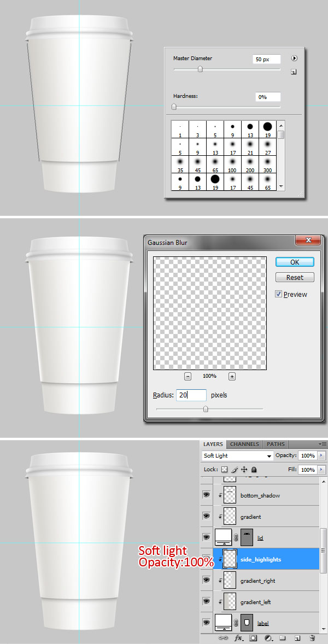Click the Master Diameter slider handle
This screenshot has height=644, width=328.
(200, 69)
